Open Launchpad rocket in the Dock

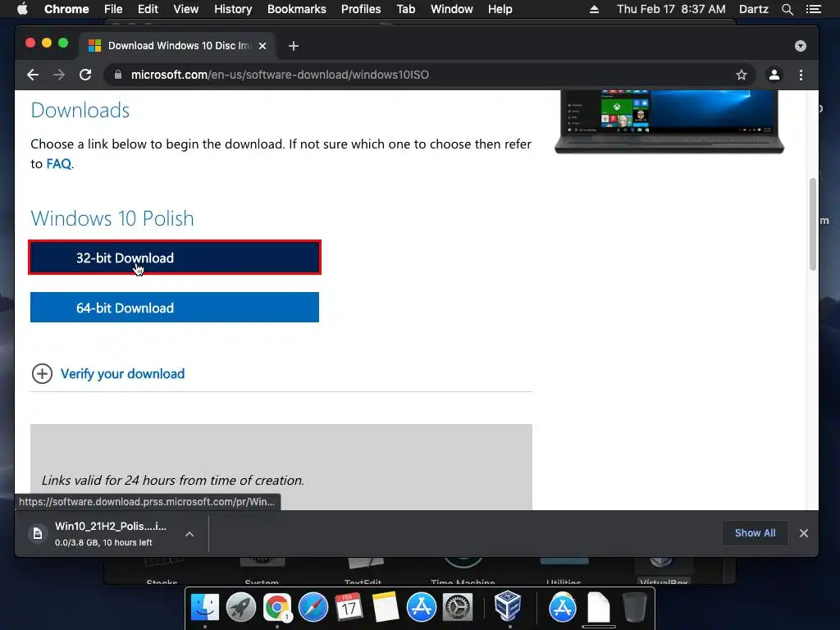pyautogui.click(x=240, y=607)
